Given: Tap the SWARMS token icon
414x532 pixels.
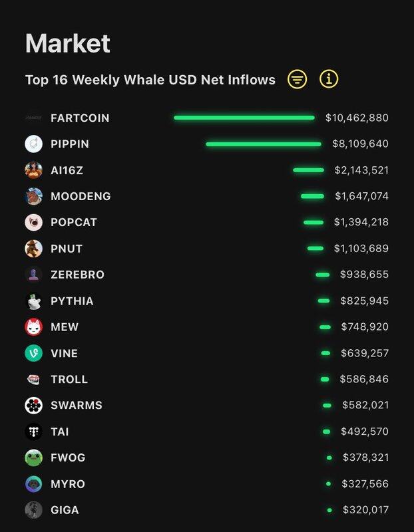Looking at the screenshot, I should coord(34,405).
